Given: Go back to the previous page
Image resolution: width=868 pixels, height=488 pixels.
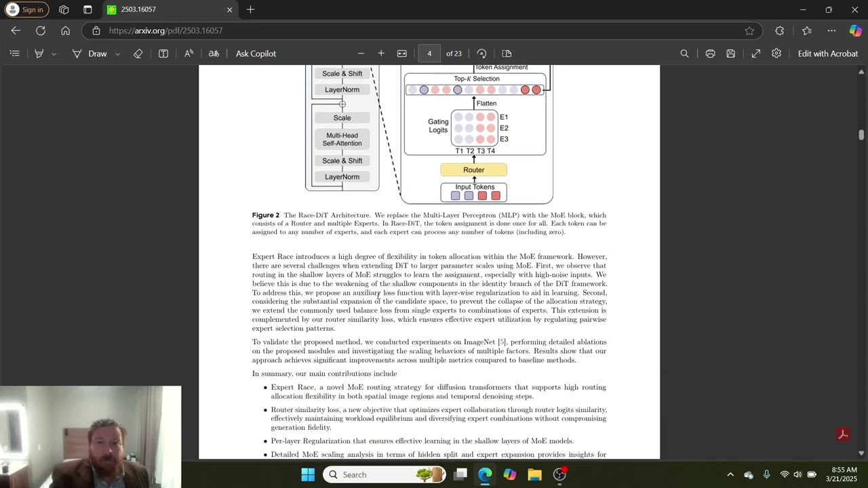Looking at the screenshot, I should point(16,30).
